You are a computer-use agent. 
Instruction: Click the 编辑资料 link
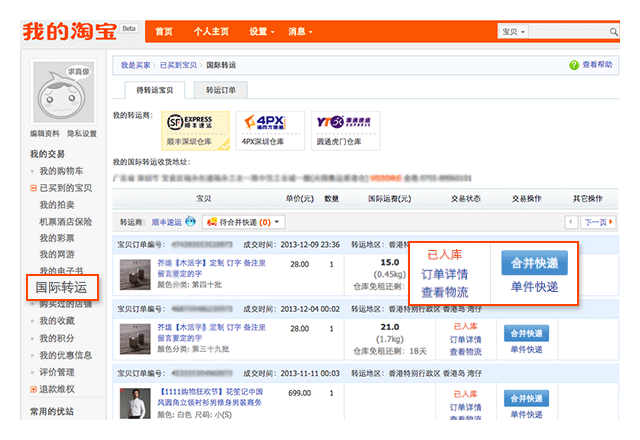(x=44, y=133)
